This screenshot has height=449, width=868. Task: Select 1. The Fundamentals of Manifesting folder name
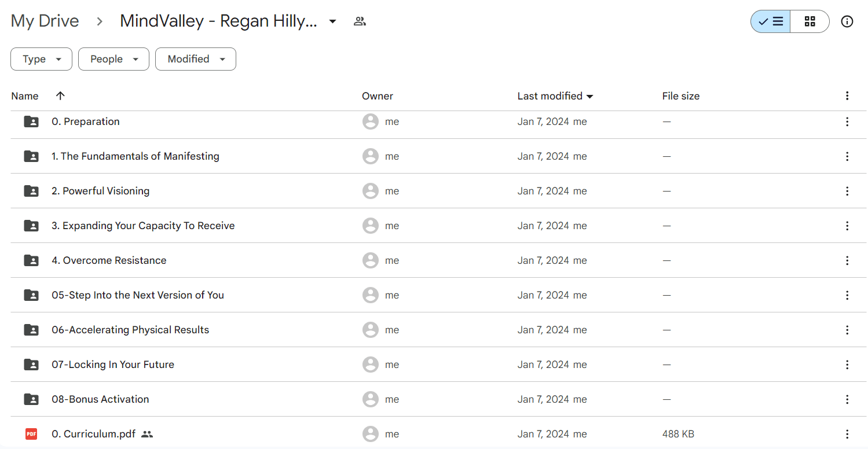[135, 156]
